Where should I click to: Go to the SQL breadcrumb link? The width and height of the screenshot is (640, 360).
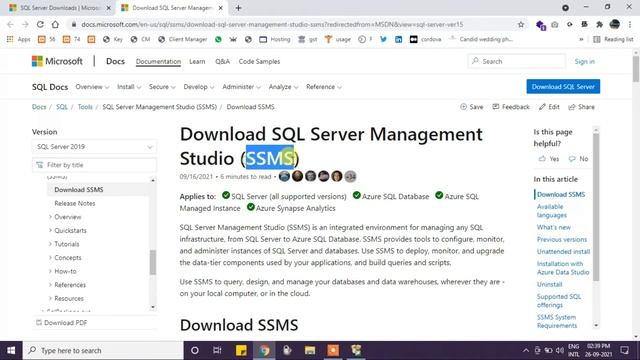click(62, 107)
